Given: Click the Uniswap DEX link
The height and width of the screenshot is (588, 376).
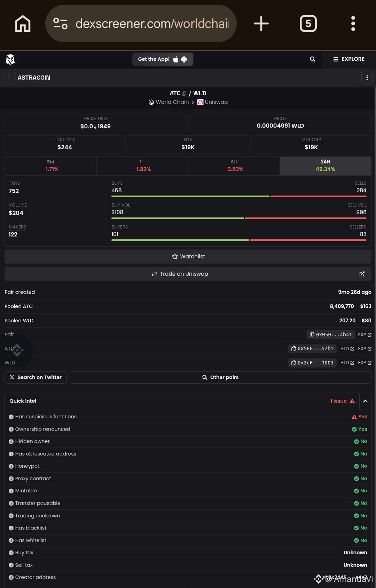Looking at the screenshot, I should [212, 102].
